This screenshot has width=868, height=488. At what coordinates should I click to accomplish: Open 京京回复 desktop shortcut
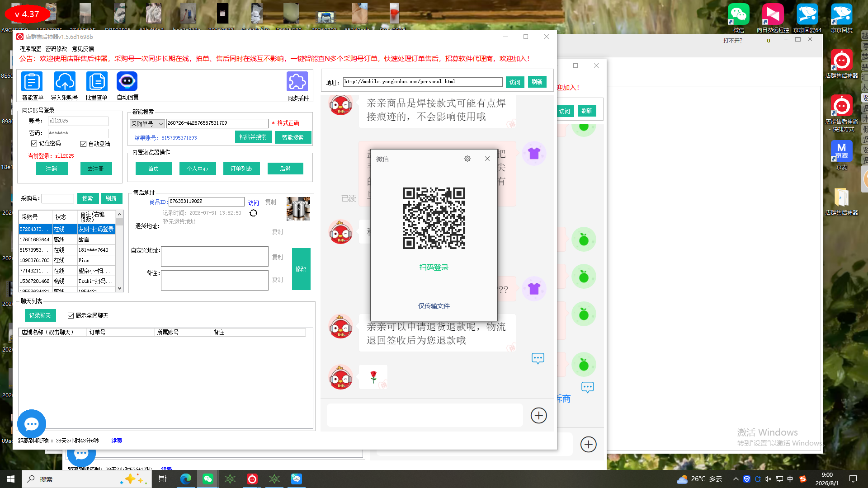(842, 18)
